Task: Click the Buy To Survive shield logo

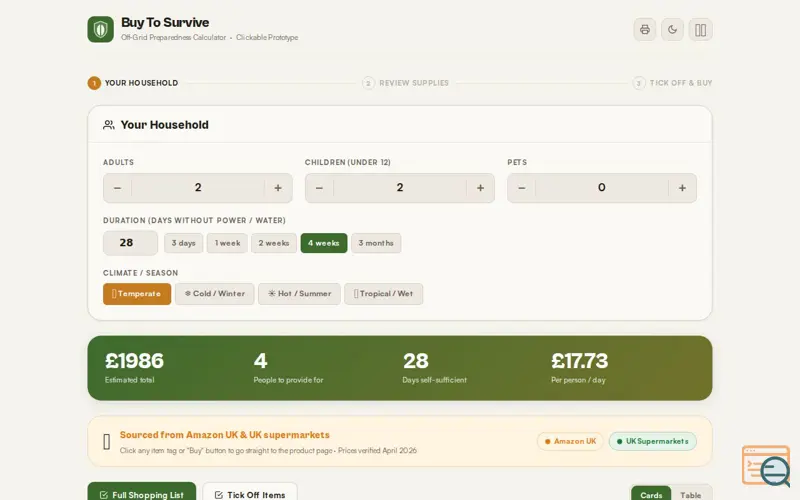Action: (101, 29)
